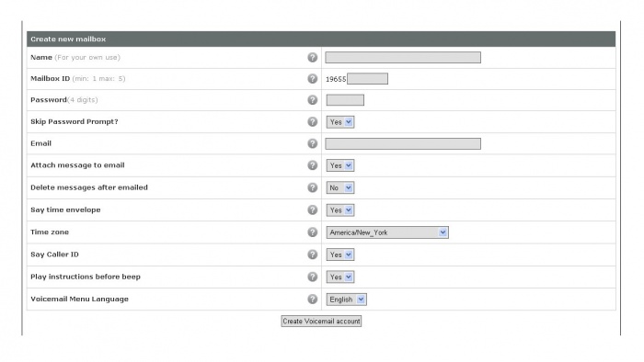Expand the Attach message to email dropdown
Viewport: 644px width, 362px height.
[340, 165]
